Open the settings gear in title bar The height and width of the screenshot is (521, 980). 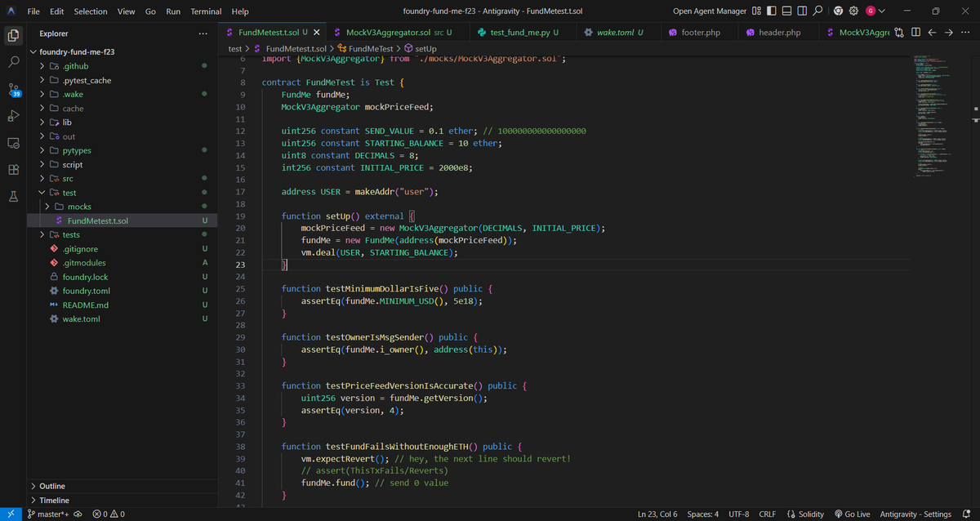[854, 11]
